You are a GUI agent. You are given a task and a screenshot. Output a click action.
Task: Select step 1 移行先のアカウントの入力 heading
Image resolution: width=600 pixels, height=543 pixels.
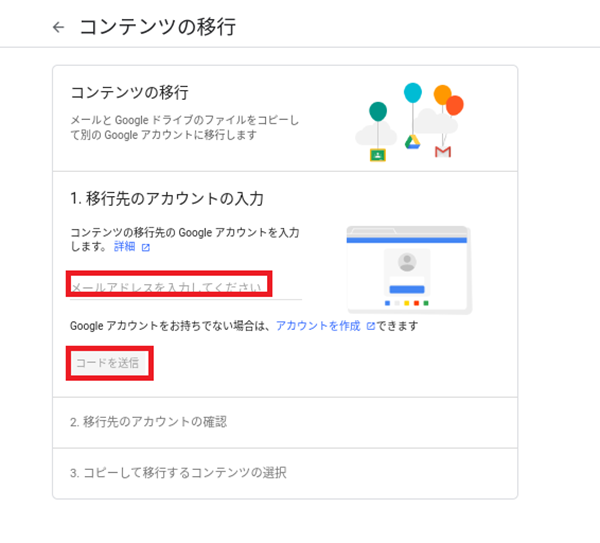(167, 199)
